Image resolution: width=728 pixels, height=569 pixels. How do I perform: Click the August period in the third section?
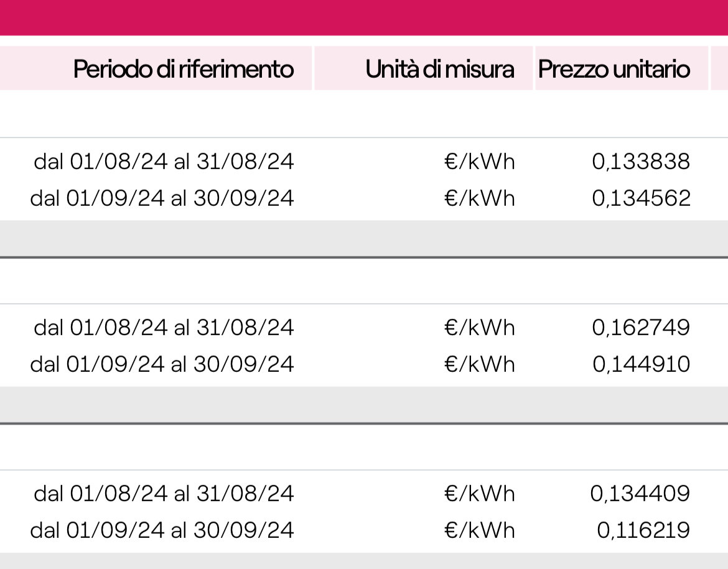(164, 493)
